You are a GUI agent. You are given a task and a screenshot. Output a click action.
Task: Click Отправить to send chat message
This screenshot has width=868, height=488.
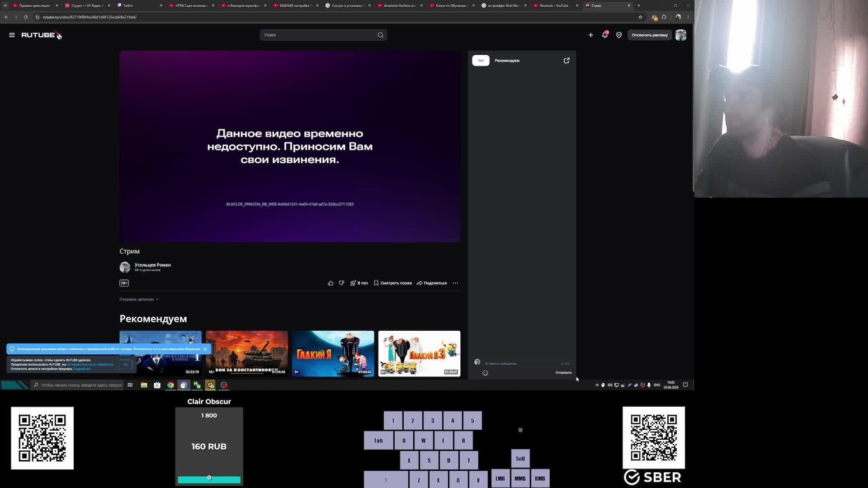(563, 372)
